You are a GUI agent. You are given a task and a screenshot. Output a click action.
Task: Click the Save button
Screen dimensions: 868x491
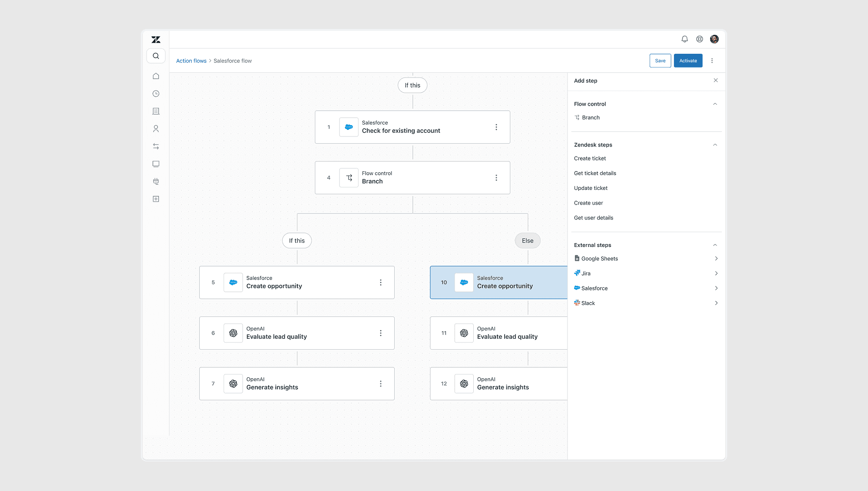pyautogui.click(x=660, y=61)
